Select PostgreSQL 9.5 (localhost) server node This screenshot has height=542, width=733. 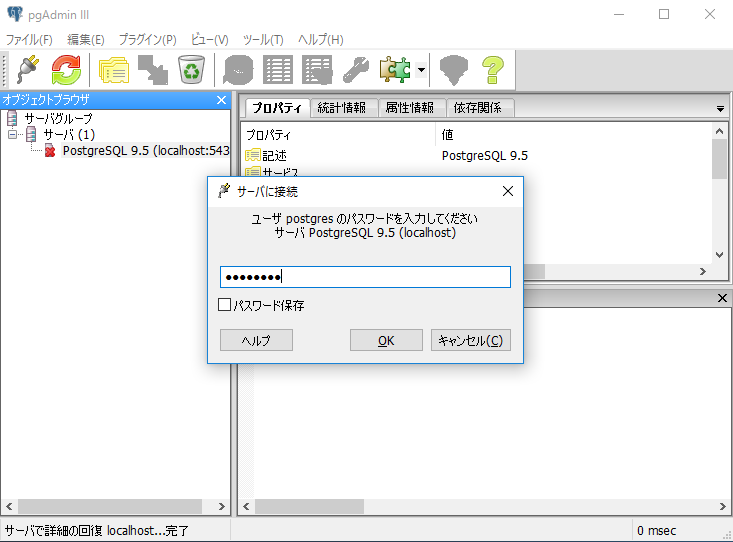click(146, 151)
